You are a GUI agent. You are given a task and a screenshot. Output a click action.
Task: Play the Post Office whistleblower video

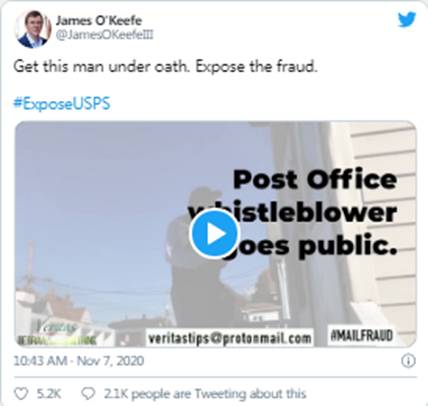(x=214, y=234)
